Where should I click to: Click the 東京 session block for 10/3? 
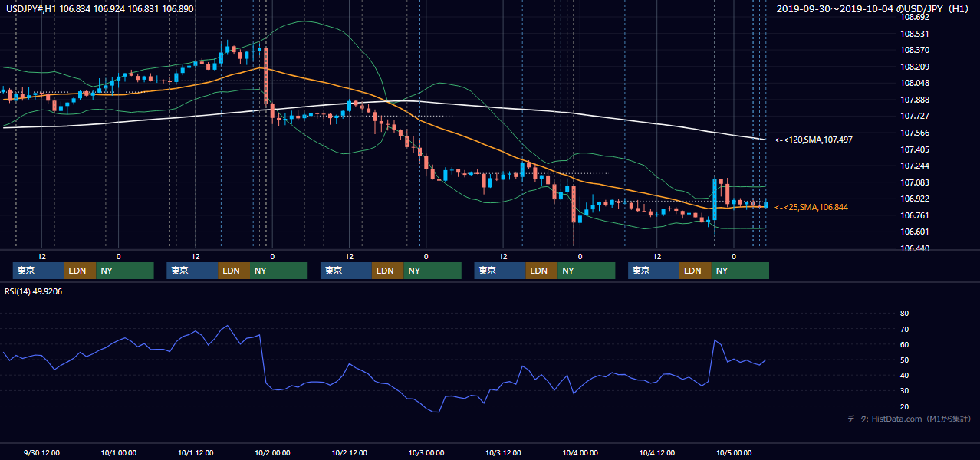point(500,271)
